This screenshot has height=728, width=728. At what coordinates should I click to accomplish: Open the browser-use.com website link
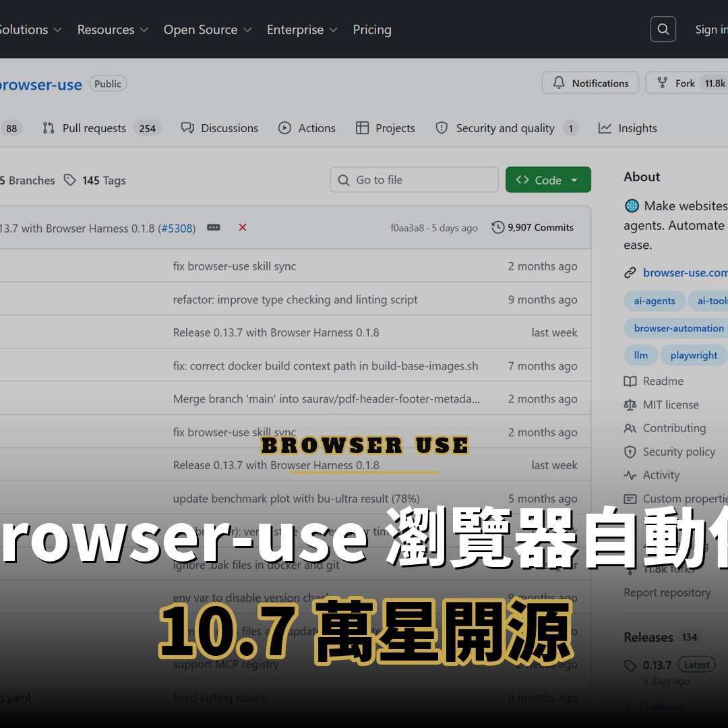tap(686, 272)
